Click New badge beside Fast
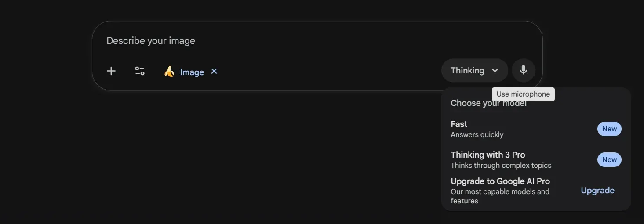Viewport: 644px width, 224px height. (609, 129)
